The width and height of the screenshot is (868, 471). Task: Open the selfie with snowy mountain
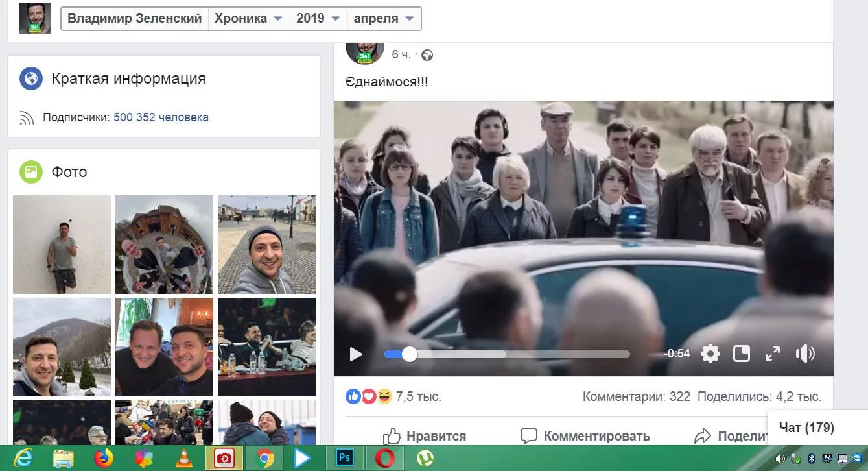(x=62, y=347)
